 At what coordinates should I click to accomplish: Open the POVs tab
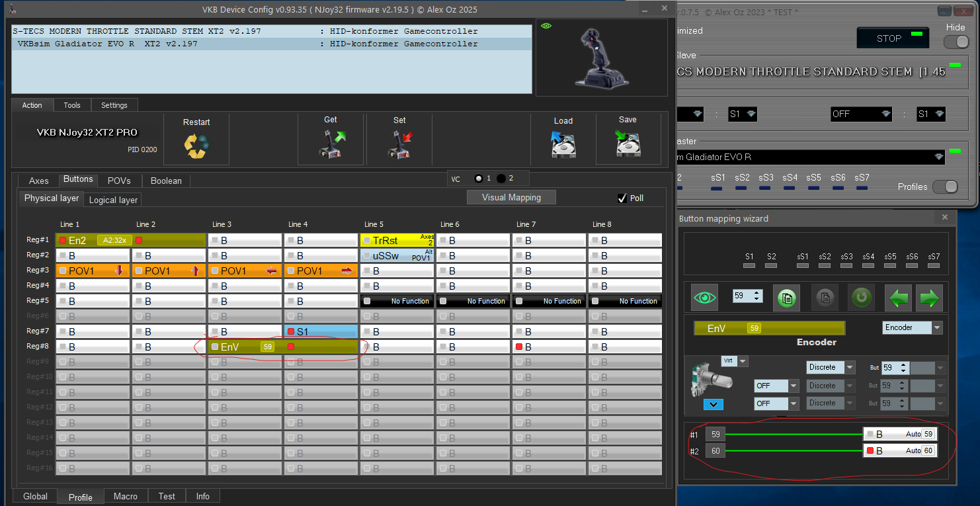119,181
